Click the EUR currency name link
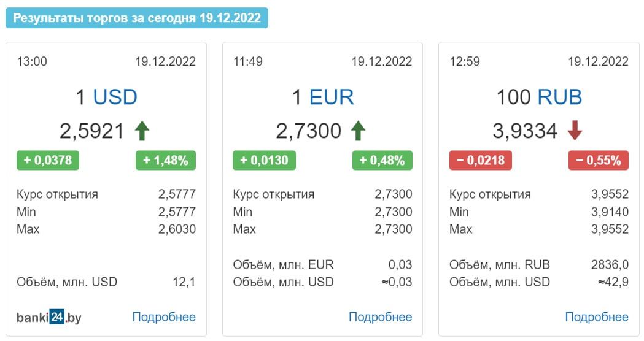 click(x=332, y=98)
